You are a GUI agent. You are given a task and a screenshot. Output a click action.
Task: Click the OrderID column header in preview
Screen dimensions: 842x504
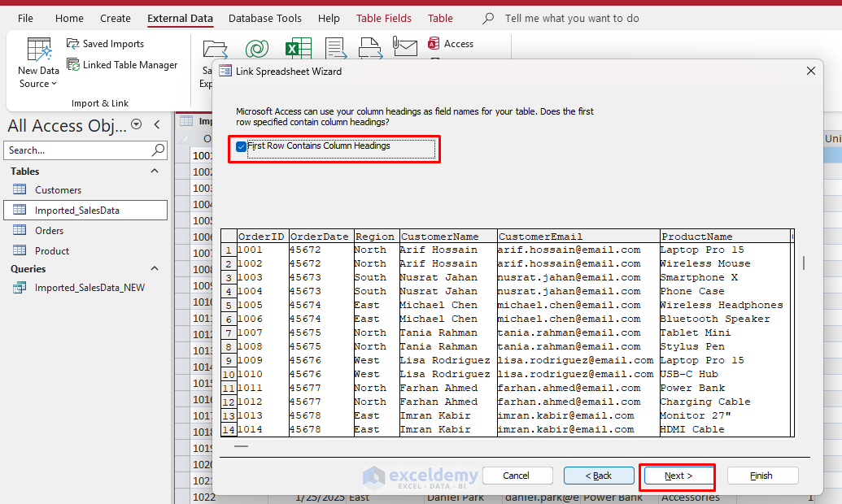pos(263,237)
